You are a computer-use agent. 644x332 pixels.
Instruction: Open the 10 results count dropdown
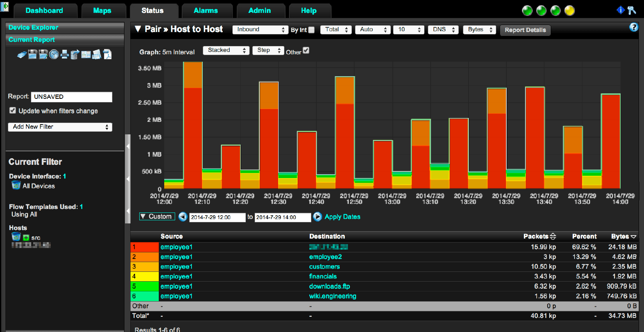click(x=408, y=30)
